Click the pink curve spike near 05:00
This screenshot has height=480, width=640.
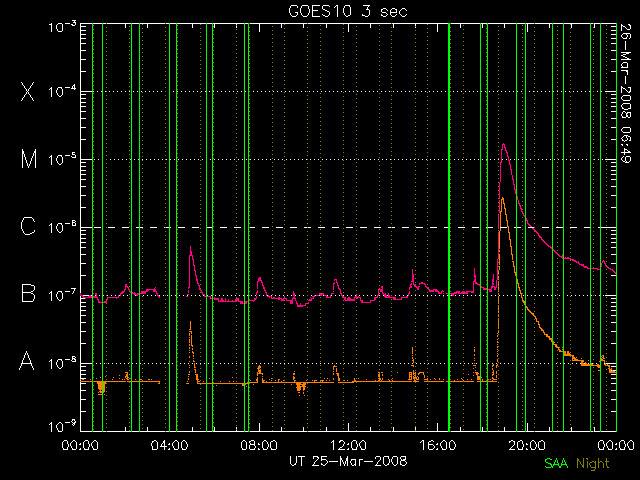(x=190, y=248)
